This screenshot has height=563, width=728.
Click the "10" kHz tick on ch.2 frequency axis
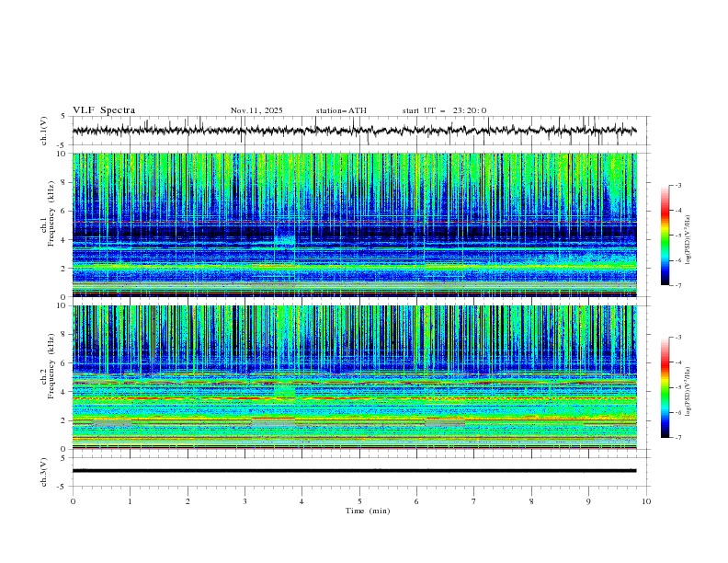click(x=62, y=305)
